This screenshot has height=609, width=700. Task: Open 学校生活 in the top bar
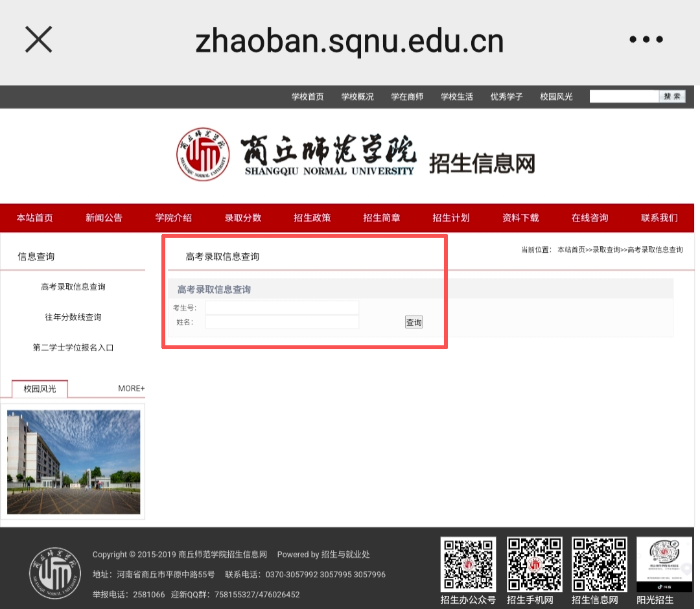tap(457, 97)
